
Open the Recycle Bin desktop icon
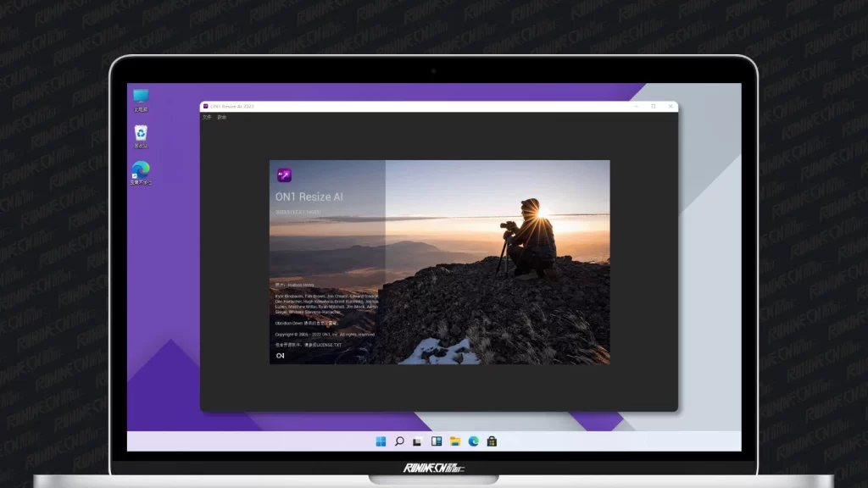[141, 136]
